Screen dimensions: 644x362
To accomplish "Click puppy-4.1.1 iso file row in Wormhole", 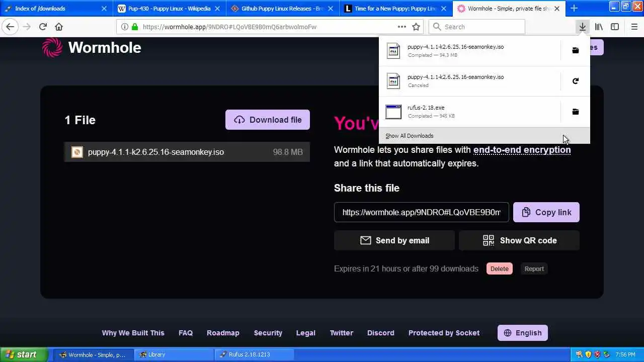I will click(187, 152).
